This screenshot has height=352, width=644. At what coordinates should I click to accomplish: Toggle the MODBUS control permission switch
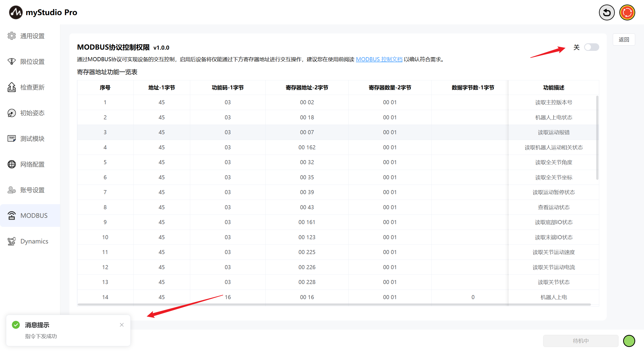(x=591, y=47)
